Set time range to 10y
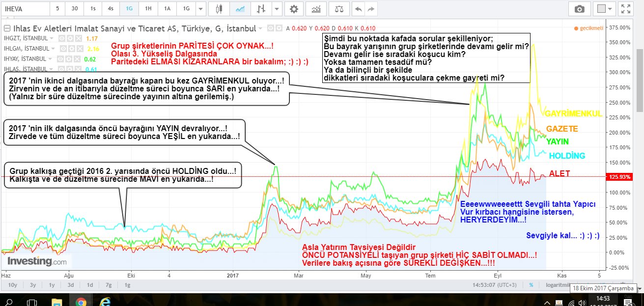644x306 pixels. click(x=12, y=285)
